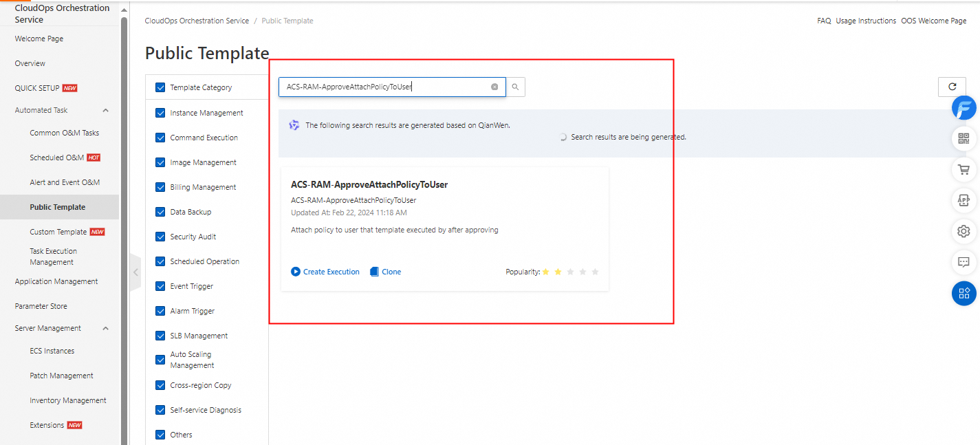Click 'Attach policy to user' description text
The image size is (980, 445).
[395, 230]
